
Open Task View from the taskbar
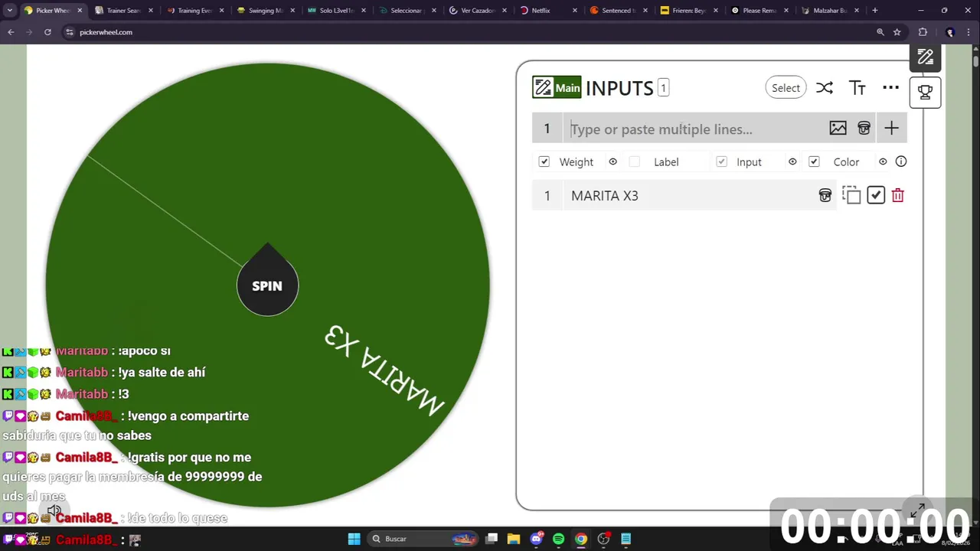(x=492, y=539)
